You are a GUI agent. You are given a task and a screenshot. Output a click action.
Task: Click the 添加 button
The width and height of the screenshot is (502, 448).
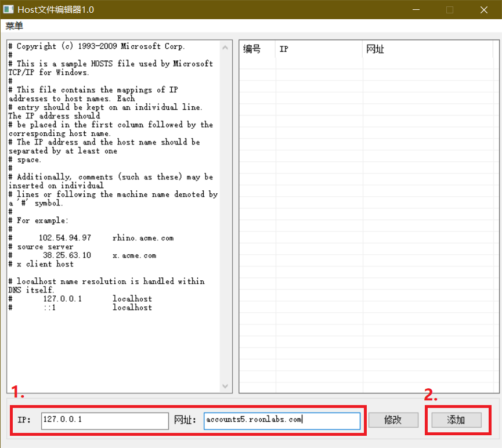456,420
